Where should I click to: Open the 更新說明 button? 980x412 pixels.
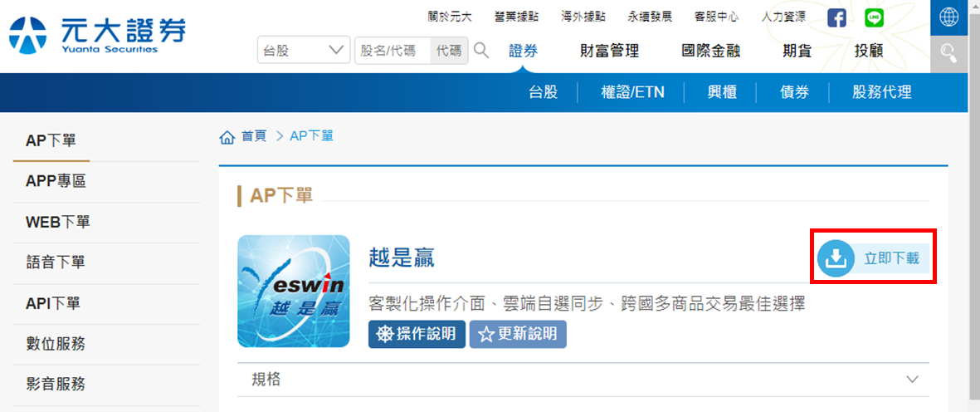click(518, 335)
